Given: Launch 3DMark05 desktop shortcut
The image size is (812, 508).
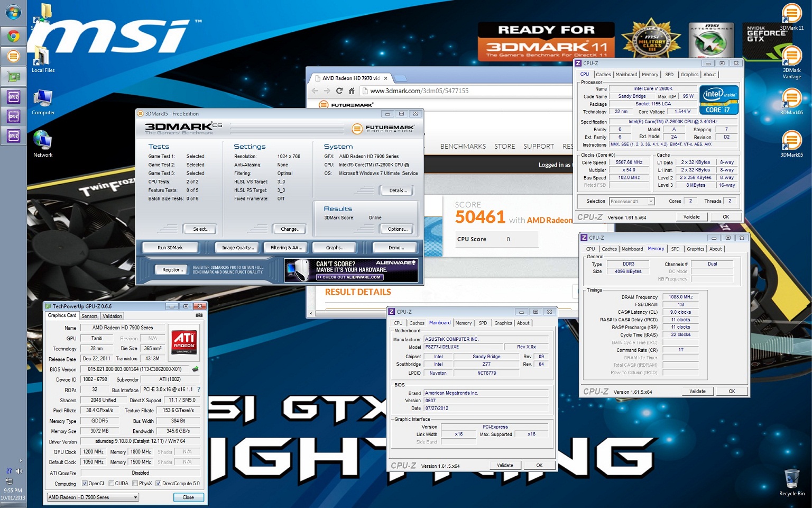Looking at the screenshot, I should (791, 144).
